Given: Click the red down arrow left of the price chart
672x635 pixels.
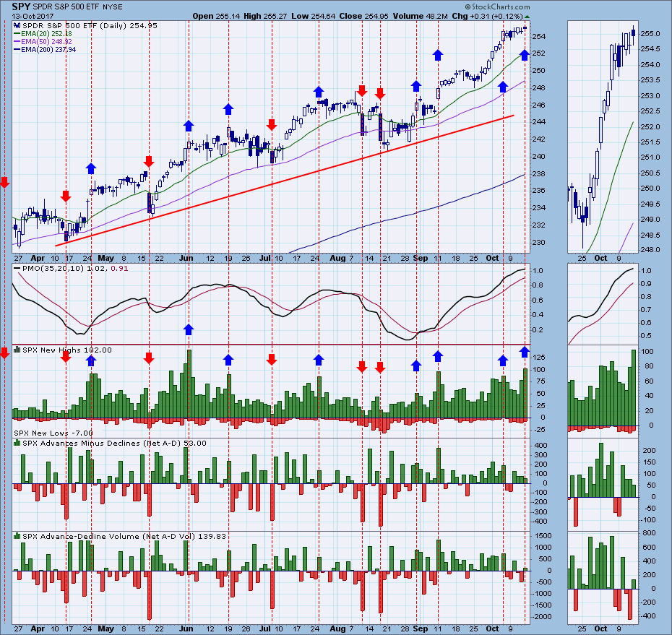Looking at the screenshot, I should click(4, 182).
